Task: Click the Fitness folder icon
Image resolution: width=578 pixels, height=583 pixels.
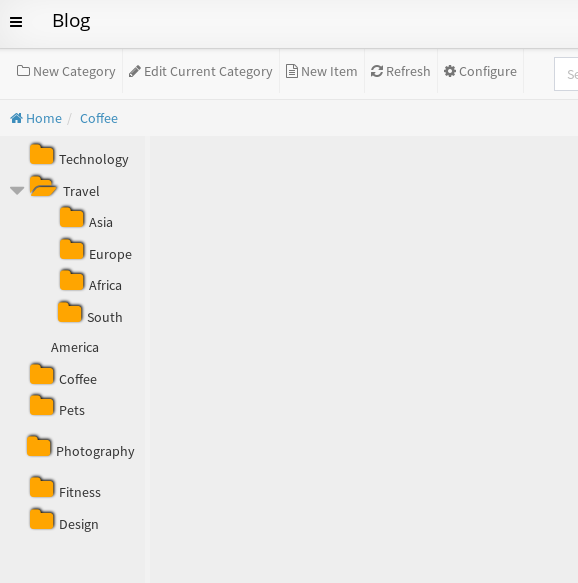Action: (x=42, y=487)
